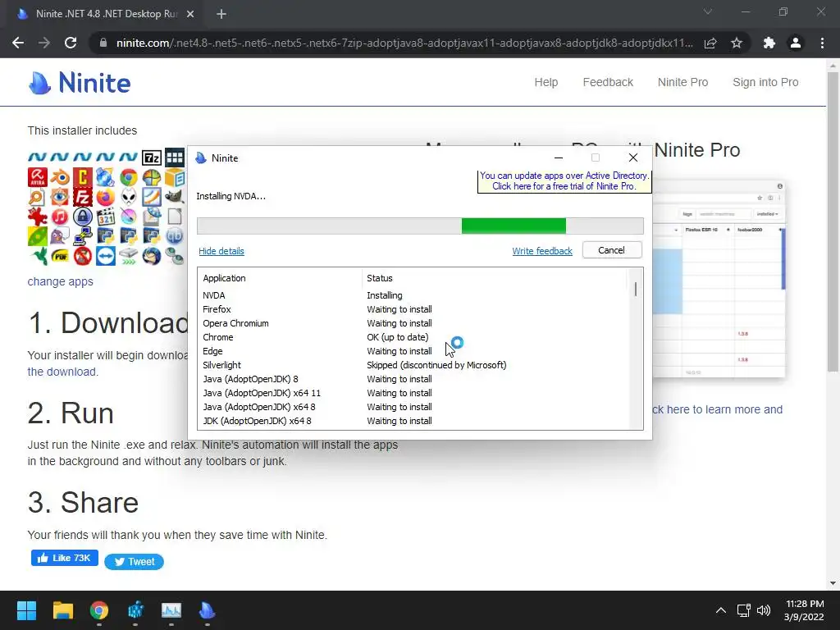Click the Tweet button

coord(134,561)
